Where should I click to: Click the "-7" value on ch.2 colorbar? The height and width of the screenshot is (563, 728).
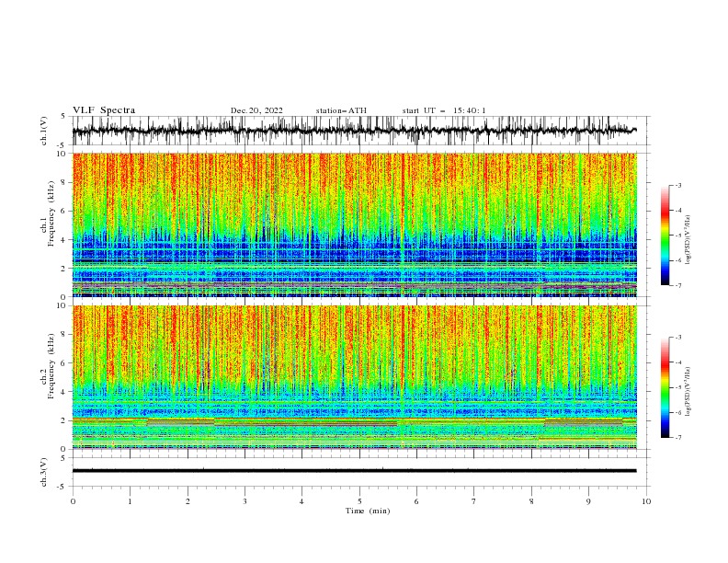(677, 437)
